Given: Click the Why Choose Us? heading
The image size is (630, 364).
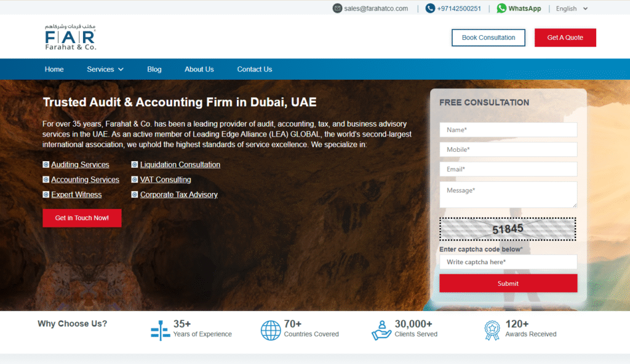Looking at the screenshot, I should 73,324.
